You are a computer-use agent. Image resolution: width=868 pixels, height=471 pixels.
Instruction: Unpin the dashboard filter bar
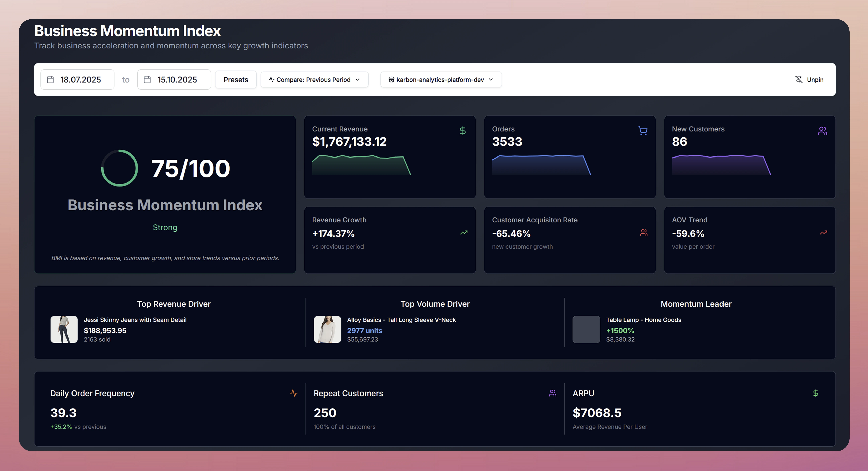pyautogui.click(x=810, y=80)
